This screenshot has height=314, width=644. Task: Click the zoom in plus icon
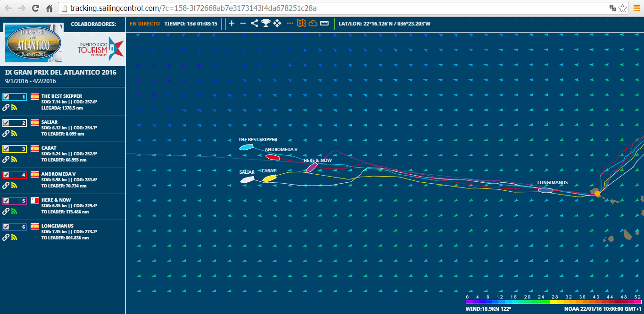231,23
